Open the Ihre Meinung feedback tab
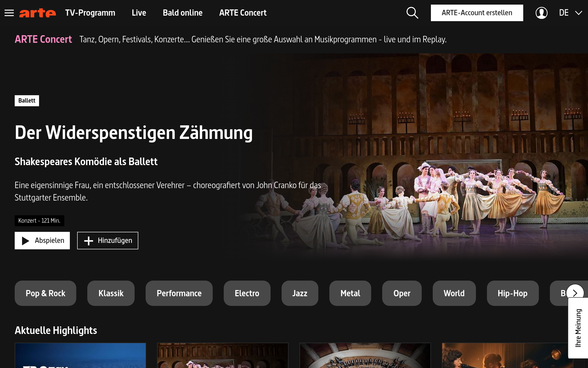588x368 pixels. pyautogui.click(x=578, y=328)
